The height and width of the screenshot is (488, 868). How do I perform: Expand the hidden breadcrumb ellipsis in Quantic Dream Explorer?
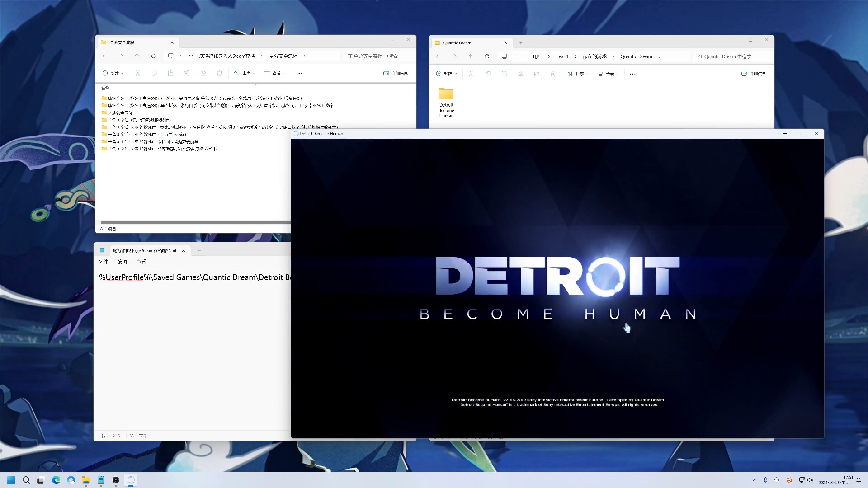524,56
